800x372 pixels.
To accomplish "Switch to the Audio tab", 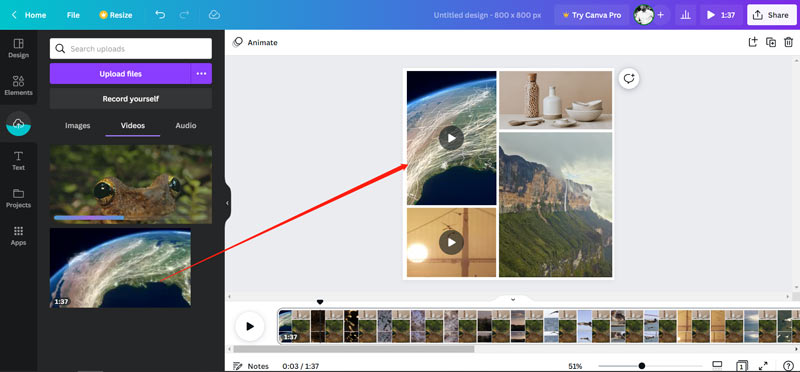I will [x=186, y=126].
